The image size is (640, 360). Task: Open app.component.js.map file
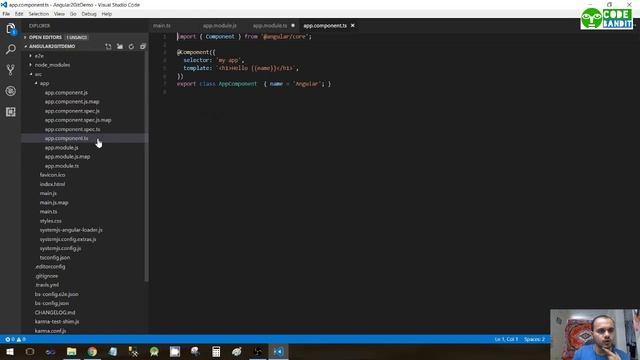point(72,102)
